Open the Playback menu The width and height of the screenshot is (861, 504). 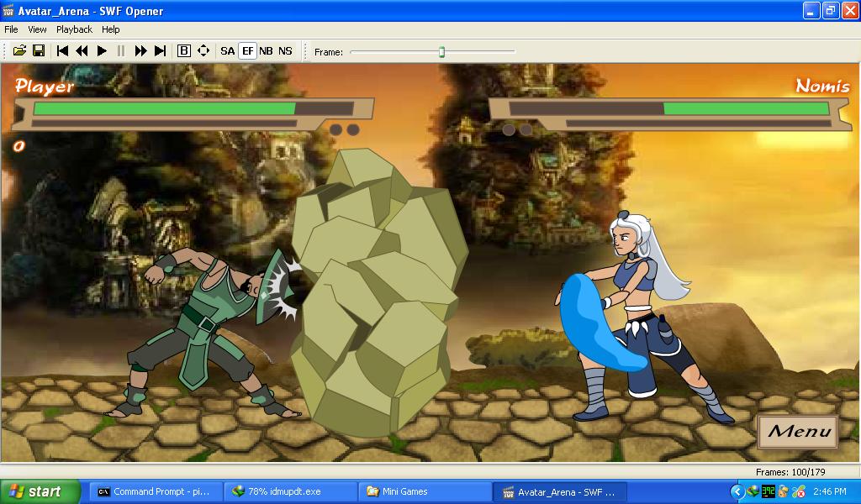[74, 29]
